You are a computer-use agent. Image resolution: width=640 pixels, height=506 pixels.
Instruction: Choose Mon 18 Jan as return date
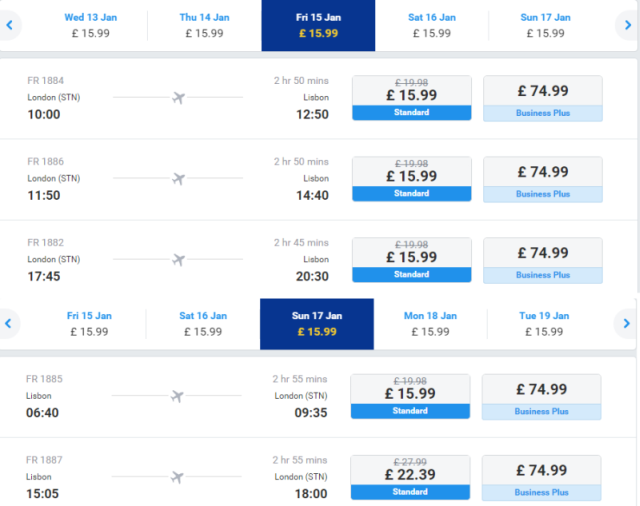coord(431,324)
